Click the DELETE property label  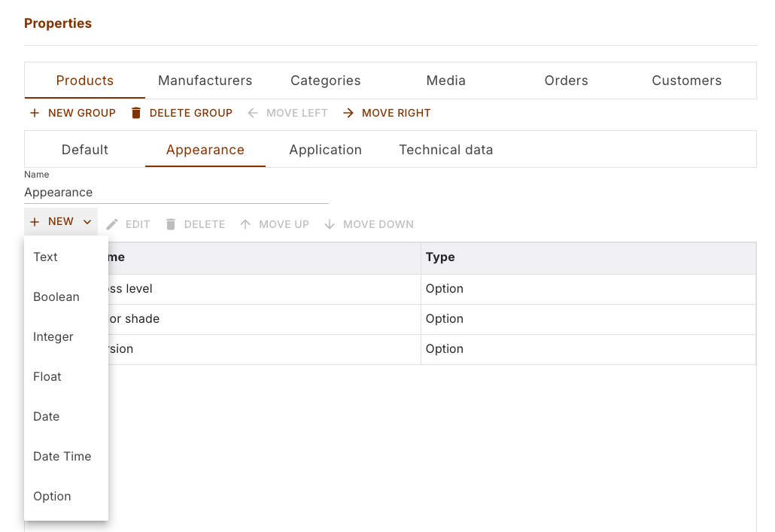point(204,224)
